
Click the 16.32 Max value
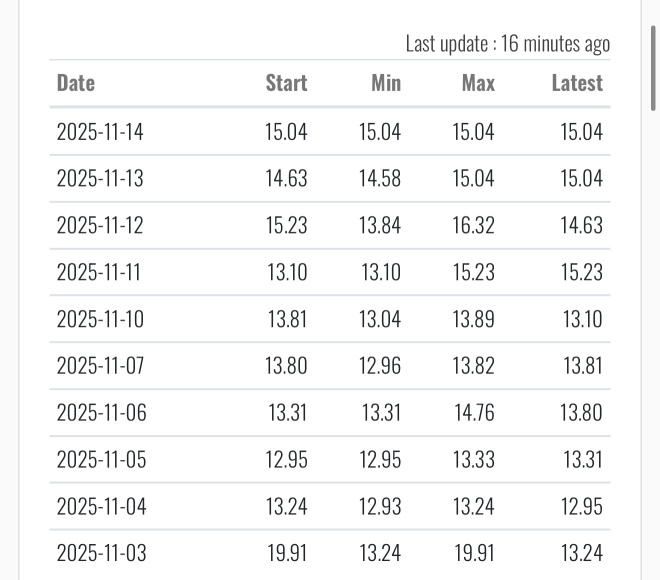[x=473, y=225]
